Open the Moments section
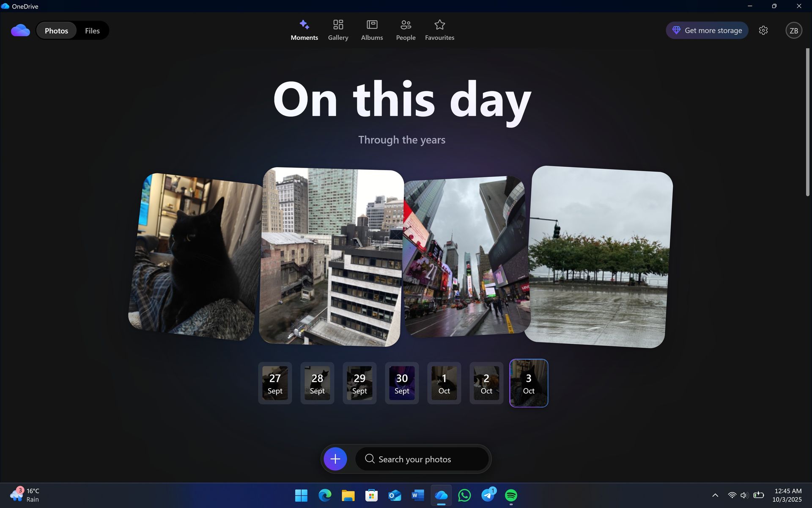The height and width of the screenshot is (508, 812). 304,30
